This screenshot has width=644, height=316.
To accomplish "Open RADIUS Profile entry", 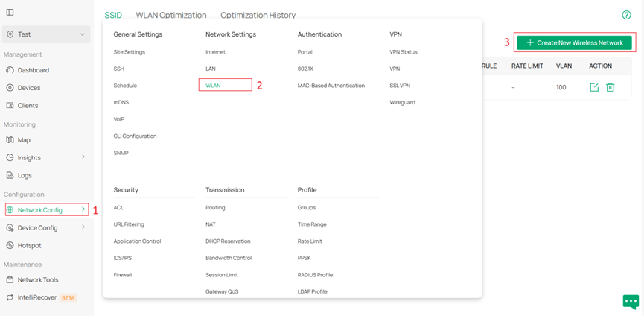I will [x=315, y=275].
